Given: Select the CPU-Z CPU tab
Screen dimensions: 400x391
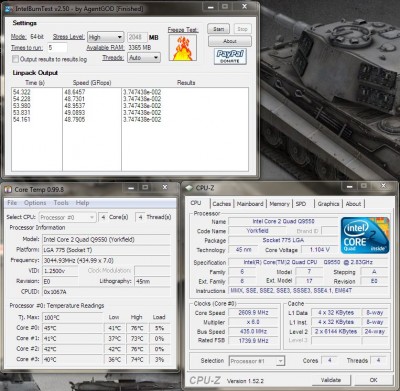Looking at the screenshot, I should click(x=196, y=203).
